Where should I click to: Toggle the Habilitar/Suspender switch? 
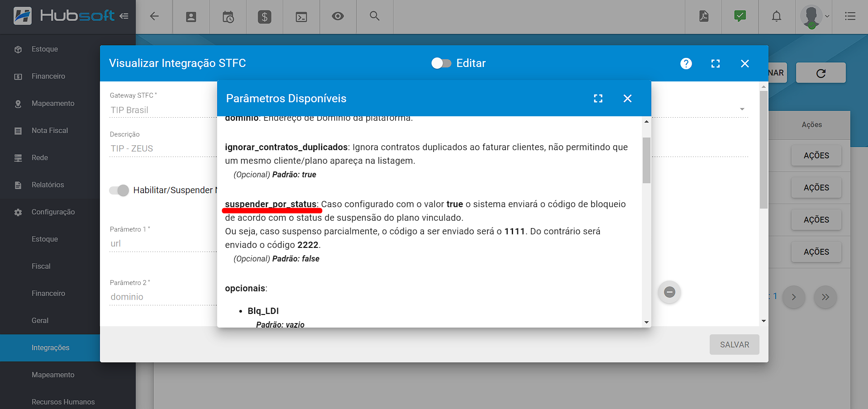(x=119, y=190)
